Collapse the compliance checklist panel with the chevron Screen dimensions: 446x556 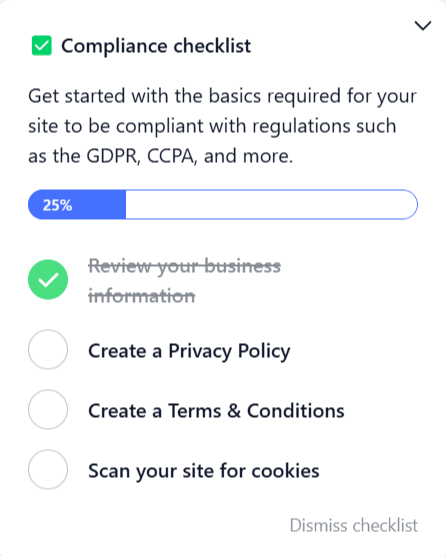coord(423,26)
